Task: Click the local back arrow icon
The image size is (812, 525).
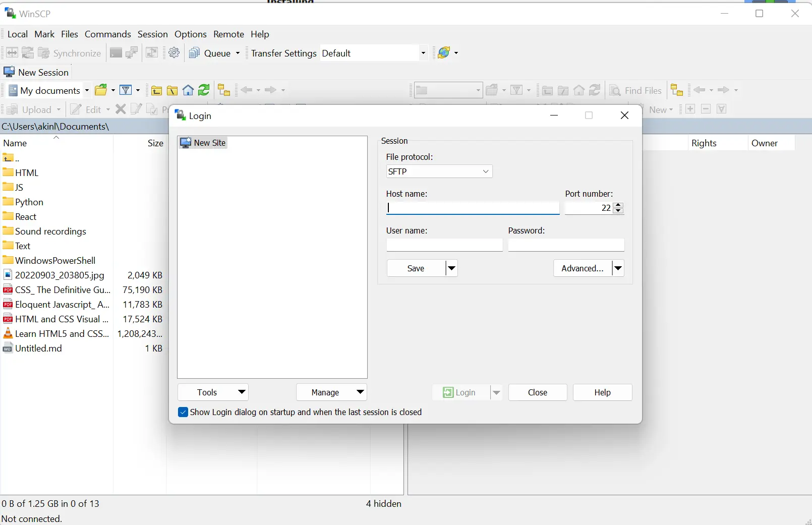Action: pos(246,90)
